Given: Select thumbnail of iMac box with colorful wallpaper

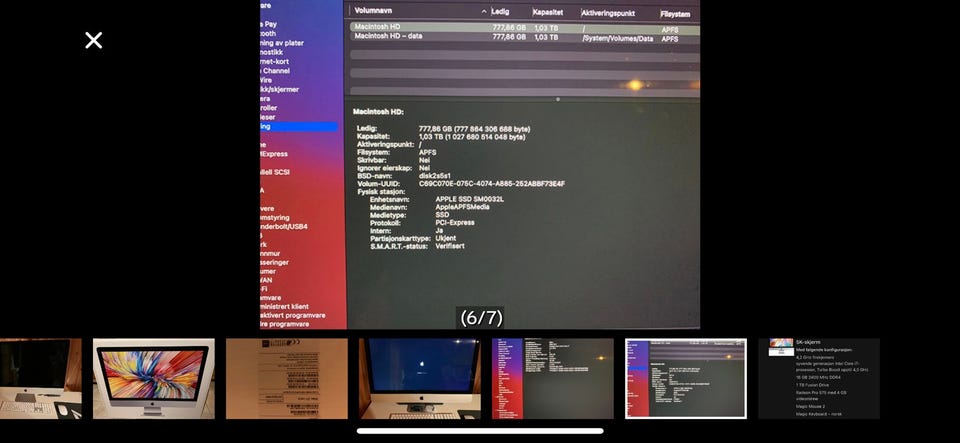Looking at the screenshot, I should click(x=154, y=379).
